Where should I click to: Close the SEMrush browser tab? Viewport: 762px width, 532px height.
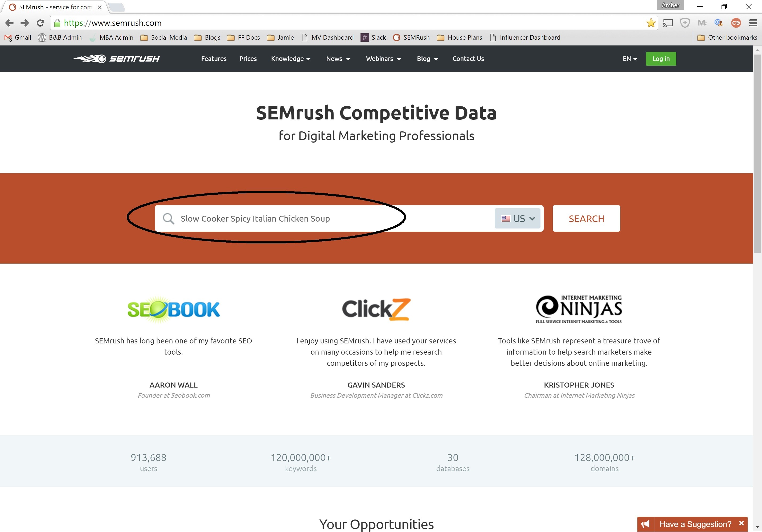coord(100,7)
